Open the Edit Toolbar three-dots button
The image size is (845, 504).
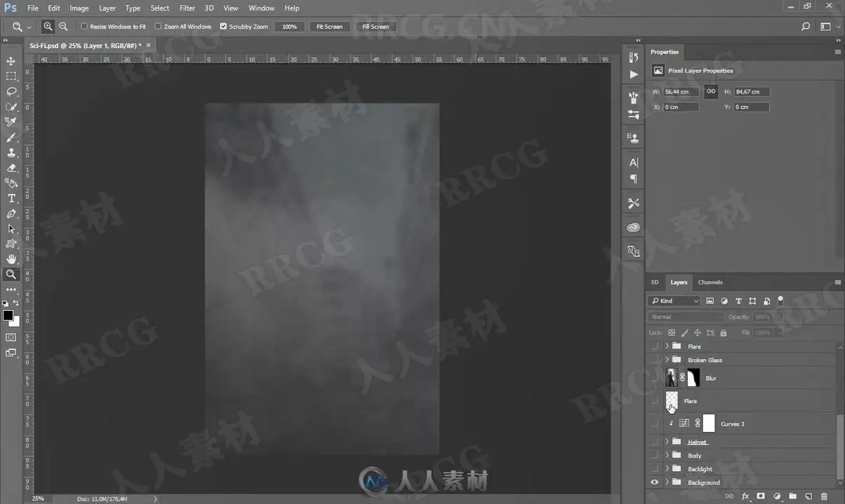click(11, 289)
